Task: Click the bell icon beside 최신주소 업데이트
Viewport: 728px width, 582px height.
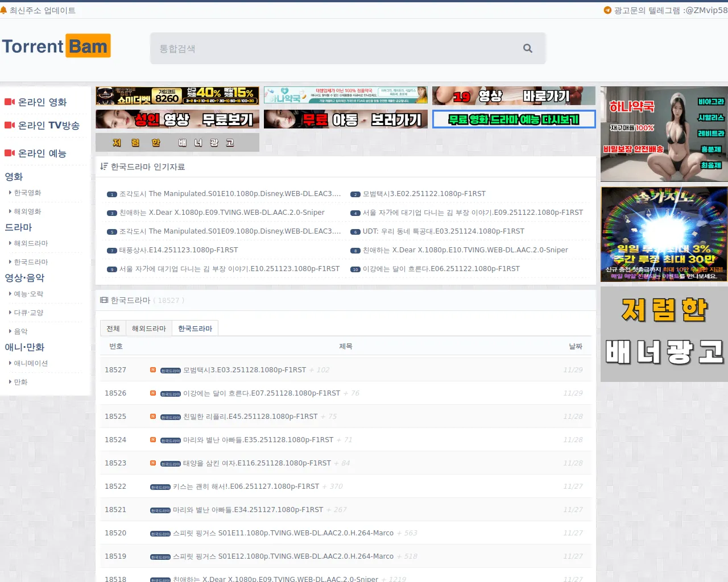Action: 3,10
